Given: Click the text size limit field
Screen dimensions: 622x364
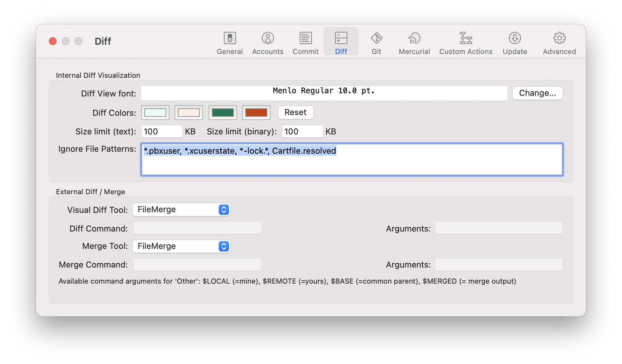Looking at the screenshot, I should click(161, 132).
